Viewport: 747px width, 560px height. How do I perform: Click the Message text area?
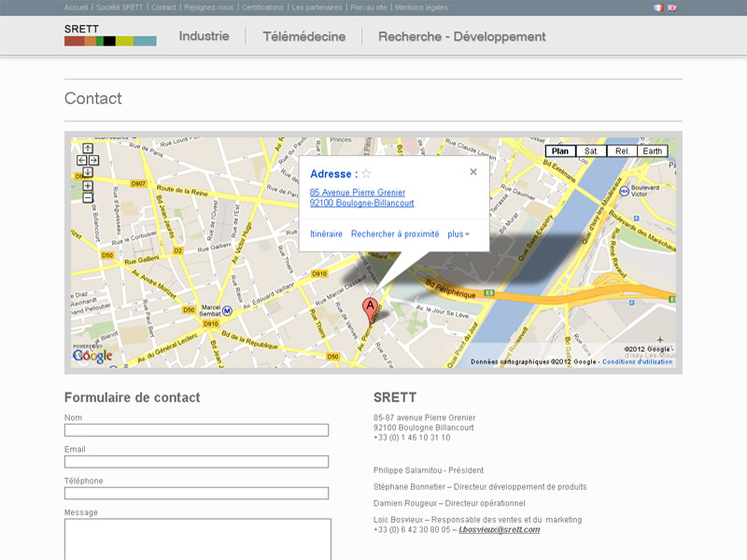(198, 539)
